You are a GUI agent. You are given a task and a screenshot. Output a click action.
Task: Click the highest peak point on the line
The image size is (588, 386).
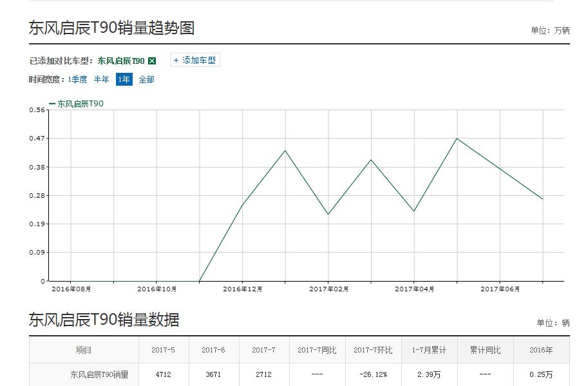pos(456,138)
